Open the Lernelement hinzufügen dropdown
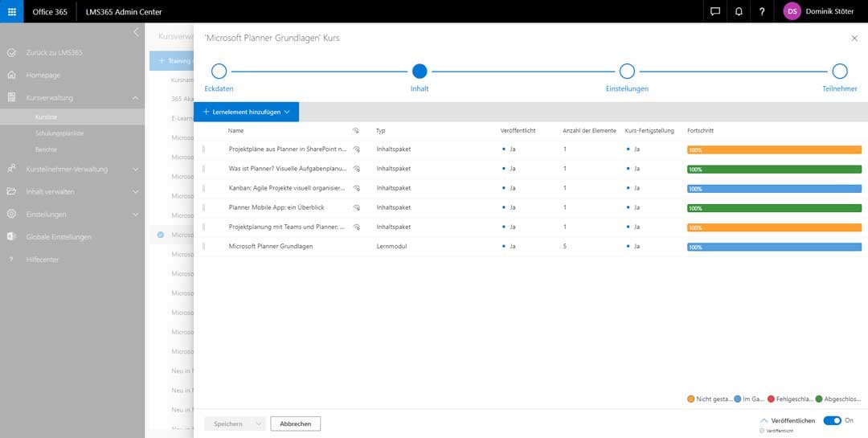The image size is (868, 438). click(x=287, y=112)
